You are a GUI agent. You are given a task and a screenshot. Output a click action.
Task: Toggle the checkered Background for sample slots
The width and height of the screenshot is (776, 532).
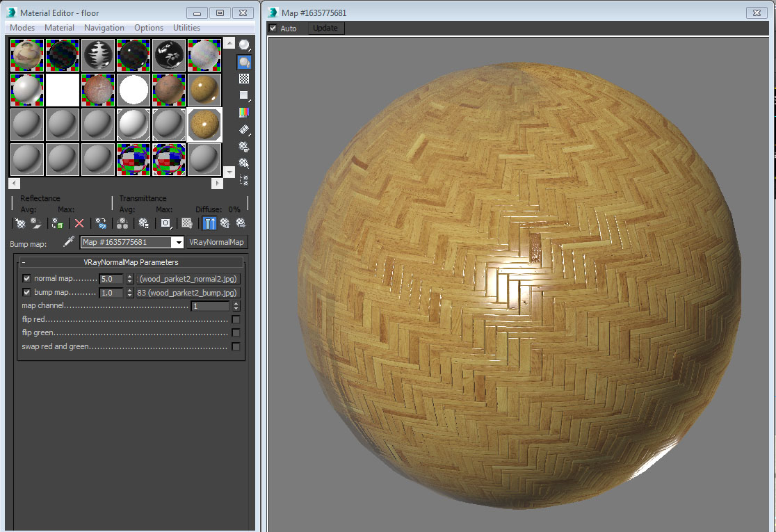coord(245,79)
